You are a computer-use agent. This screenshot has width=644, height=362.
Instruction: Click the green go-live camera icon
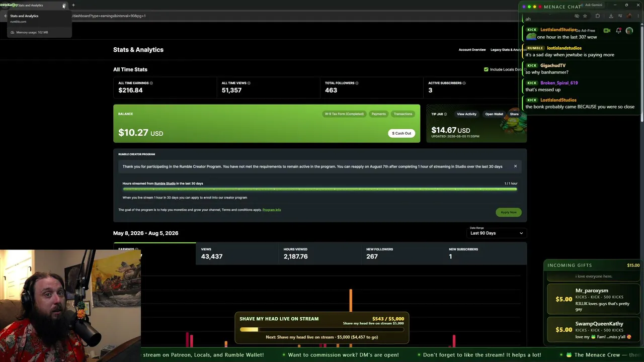tap(607, 31)
